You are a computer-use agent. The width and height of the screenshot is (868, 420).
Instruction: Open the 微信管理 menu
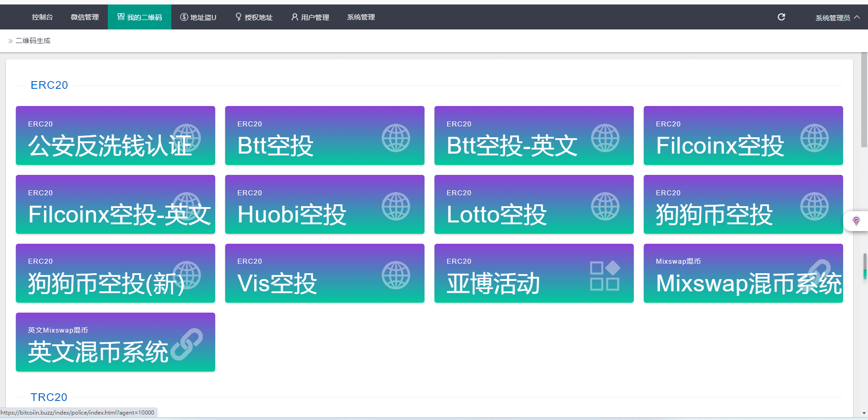coord(85,17)
